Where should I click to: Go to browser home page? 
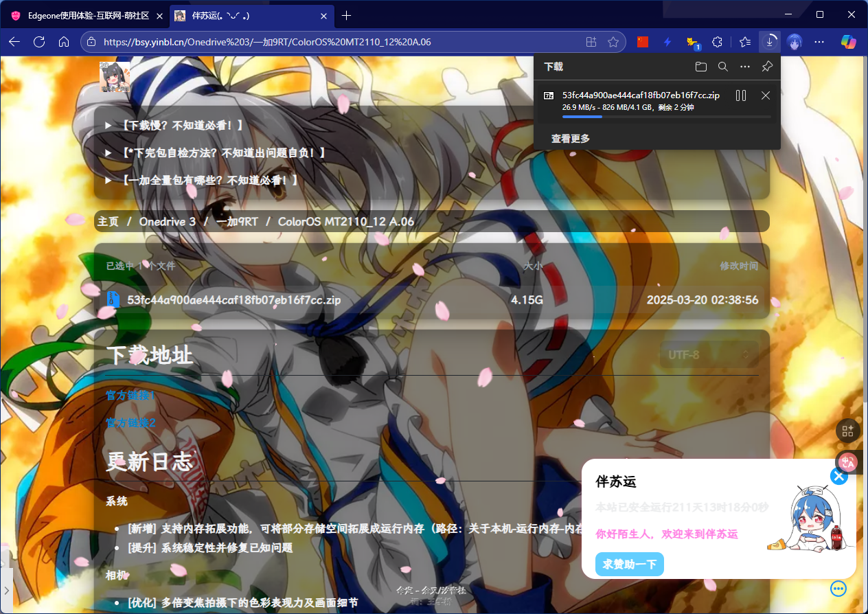[x=64, y=42]
